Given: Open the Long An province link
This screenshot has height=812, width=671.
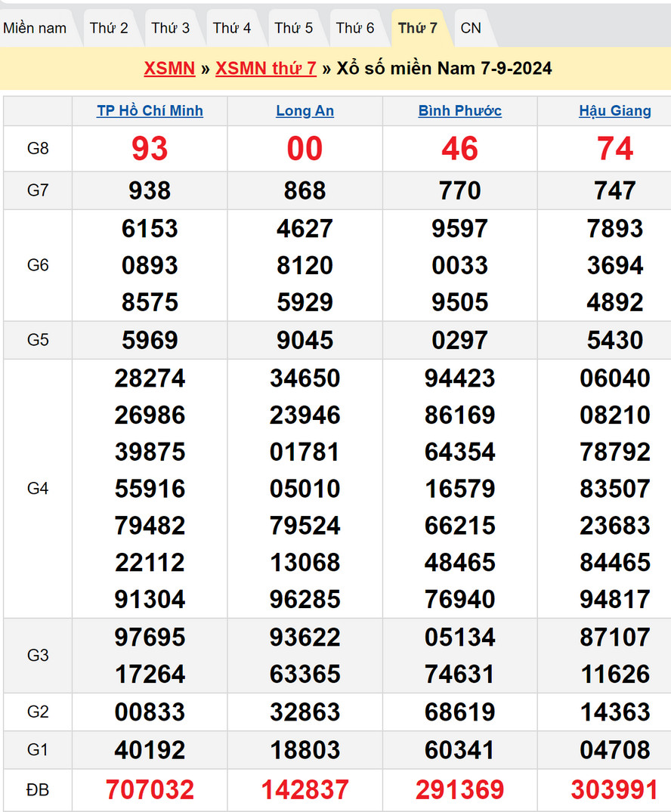Looking at the screenshot, I should pos(305,111).
